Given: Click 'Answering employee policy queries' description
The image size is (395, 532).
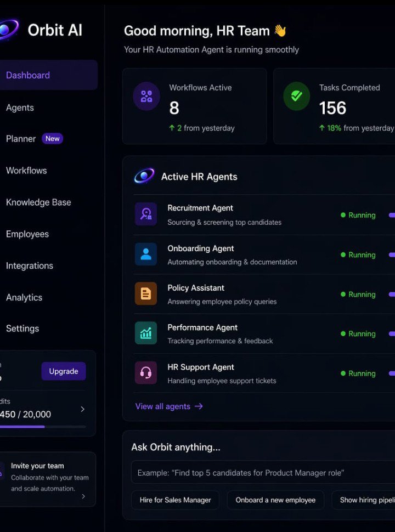Looking at the screenshot, I should 222,302.
